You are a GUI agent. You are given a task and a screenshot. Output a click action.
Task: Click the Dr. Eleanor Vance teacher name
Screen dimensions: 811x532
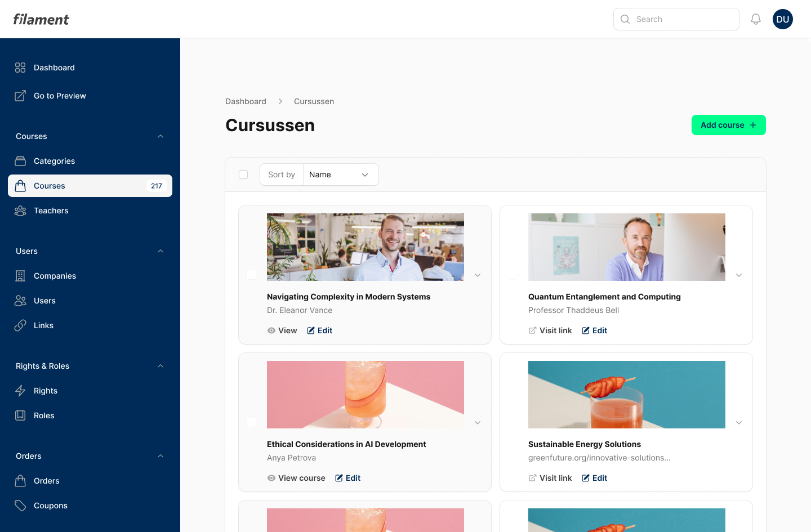coord(300,310)
